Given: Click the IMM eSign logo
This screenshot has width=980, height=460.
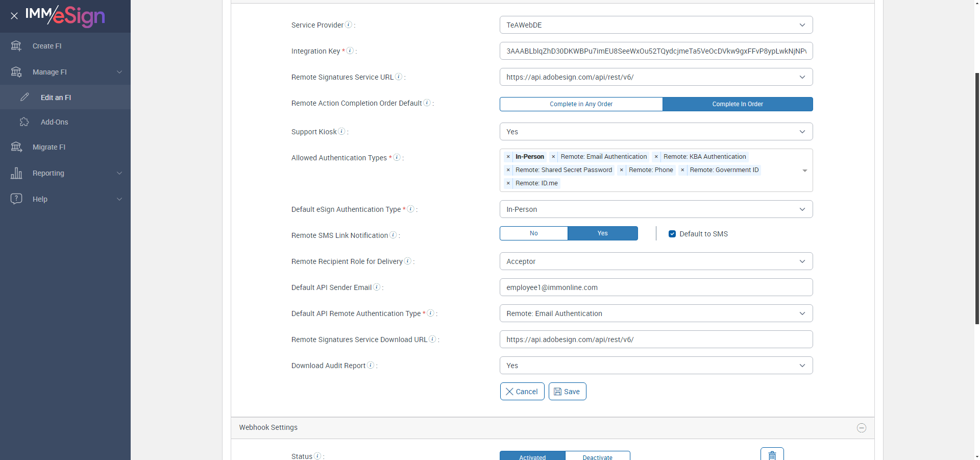Looking at the screenshot, I should 65,16.
